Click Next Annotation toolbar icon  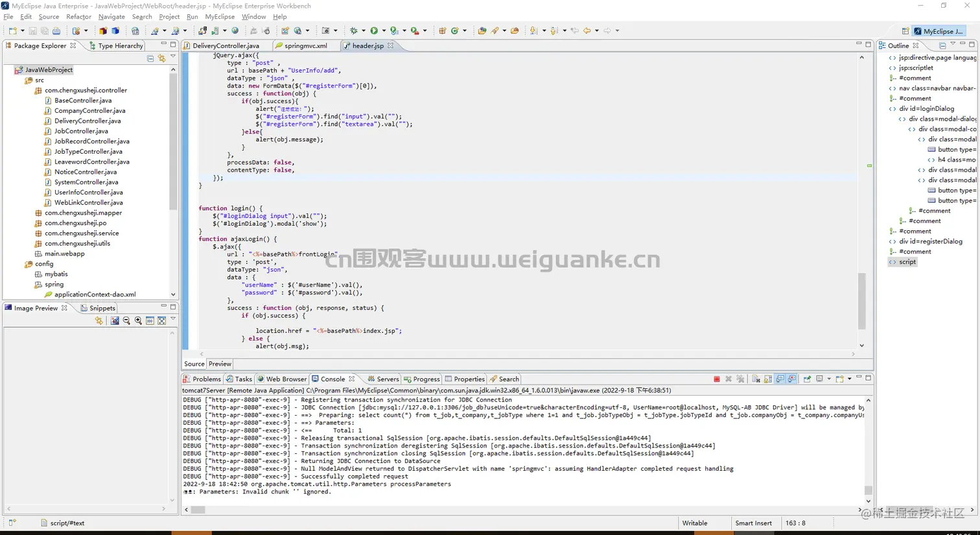(533, 30)
